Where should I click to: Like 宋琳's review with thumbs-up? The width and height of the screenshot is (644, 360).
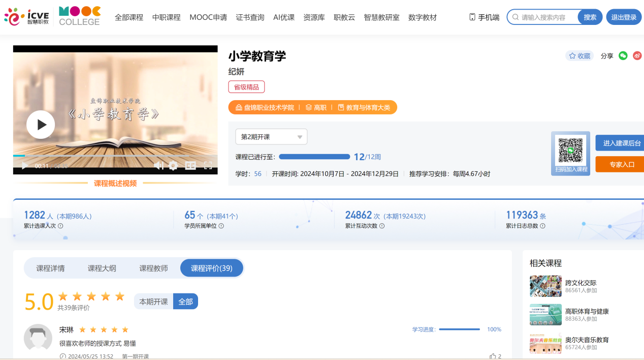(493, 356)
